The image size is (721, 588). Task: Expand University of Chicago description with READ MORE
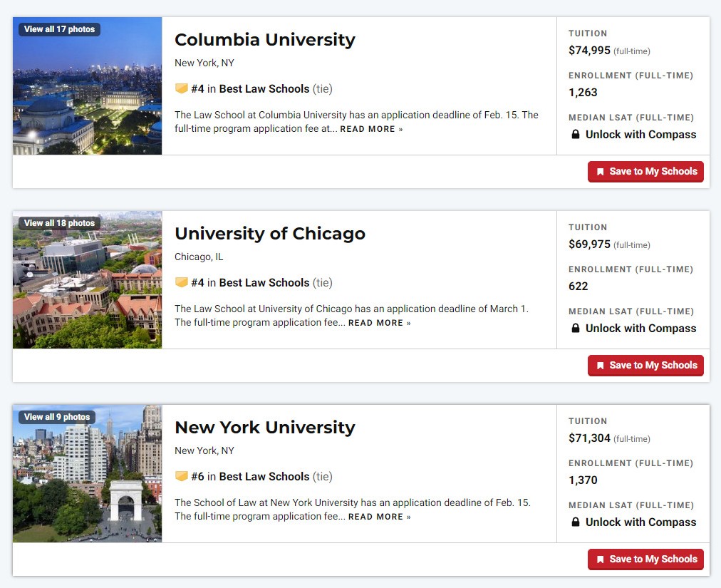(x=380, y=323)
